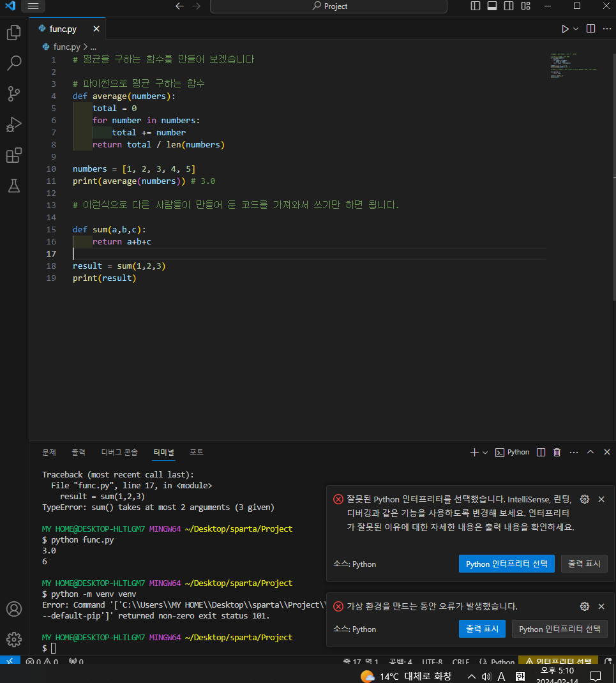Add a new terminal with plus icon

tap(474, 452)
